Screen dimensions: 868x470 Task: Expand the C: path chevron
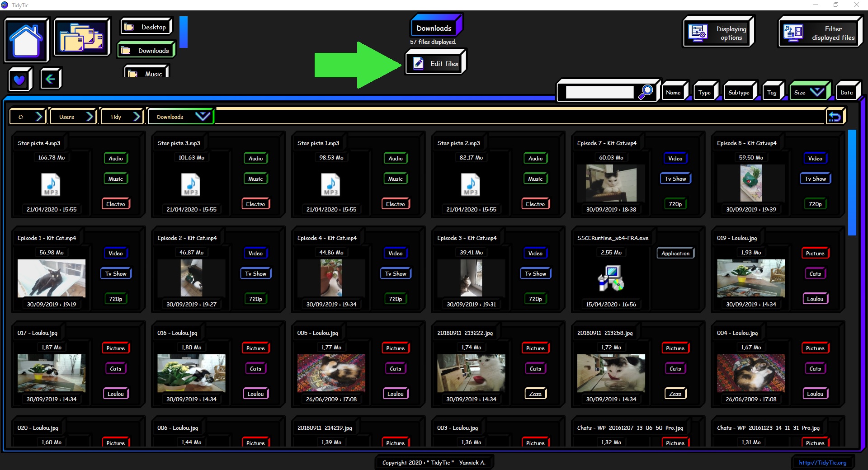[x=39, y=117]
